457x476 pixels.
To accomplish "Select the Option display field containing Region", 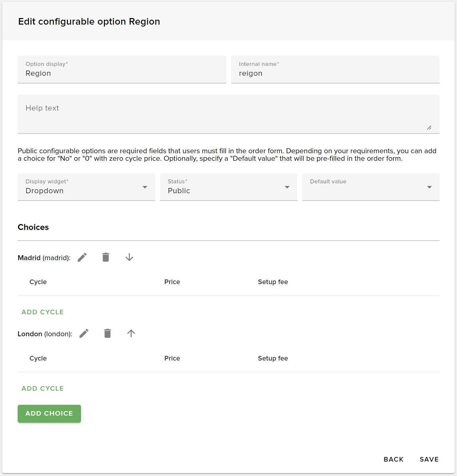I will coord(122,73).
